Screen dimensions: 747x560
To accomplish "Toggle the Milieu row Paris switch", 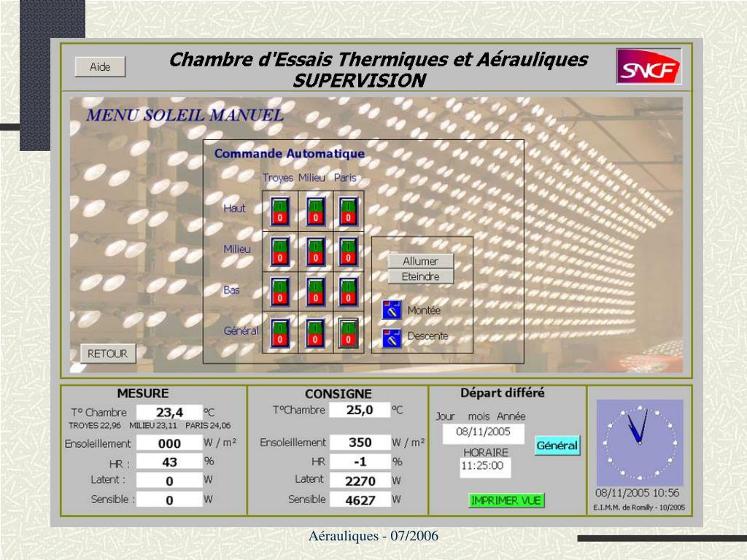I will (x=348, y=252).
